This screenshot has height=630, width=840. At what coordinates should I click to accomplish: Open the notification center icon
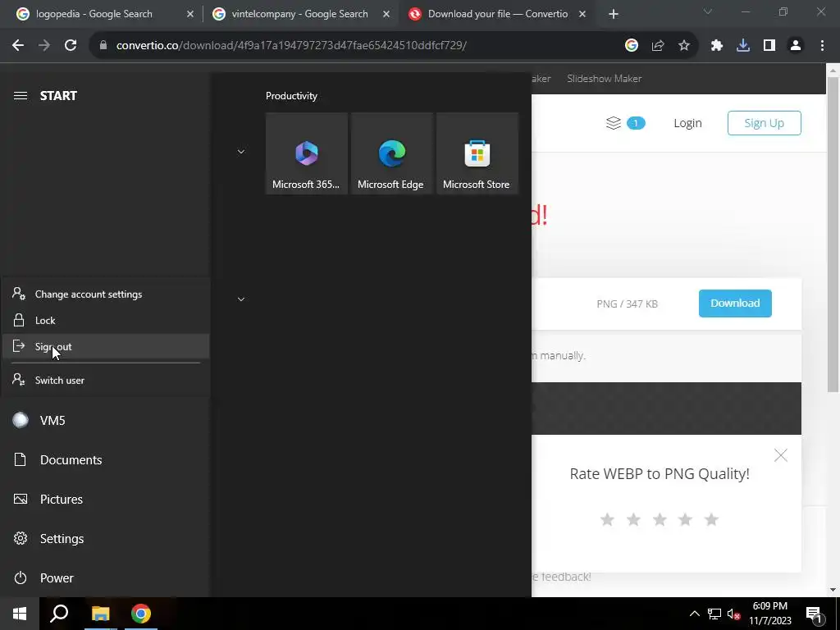click(x=815, y=614)
